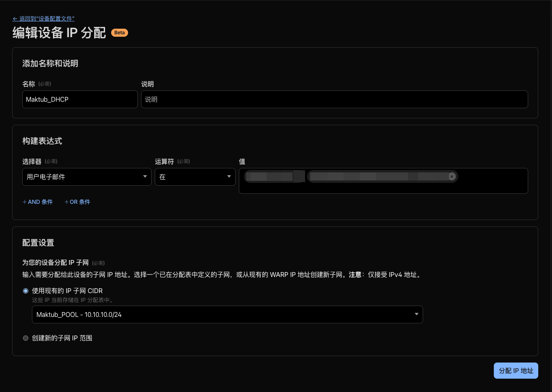The image size is (552, 392).
Task: Follow the 返回到"设备配置文件" link
Action: click(x=46, y=19)
